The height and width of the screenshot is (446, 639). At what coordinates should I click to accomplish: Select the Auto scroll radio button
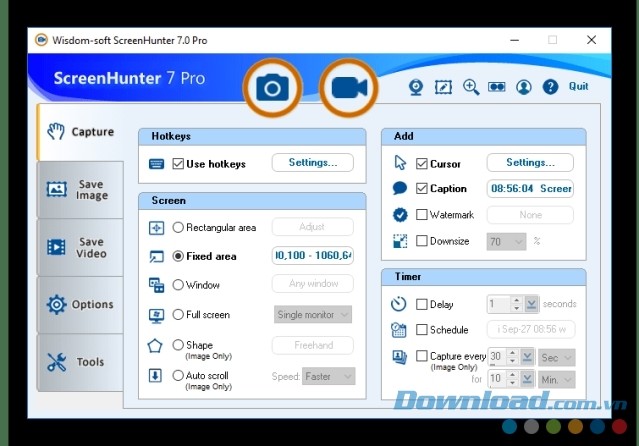coord(178,375)
